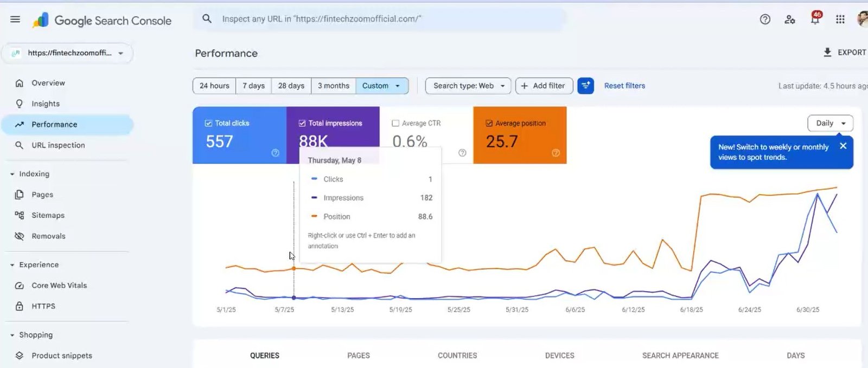
Task: Open Sitemaps in the sidebar
Action: (x=68, y=215)
